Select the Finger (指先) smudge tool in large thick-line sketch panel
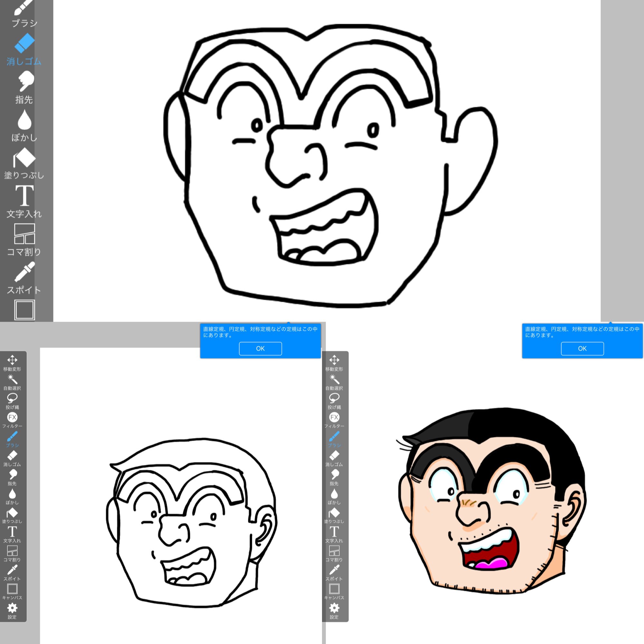This screenshot has width=644, height=644. [24, 88]
